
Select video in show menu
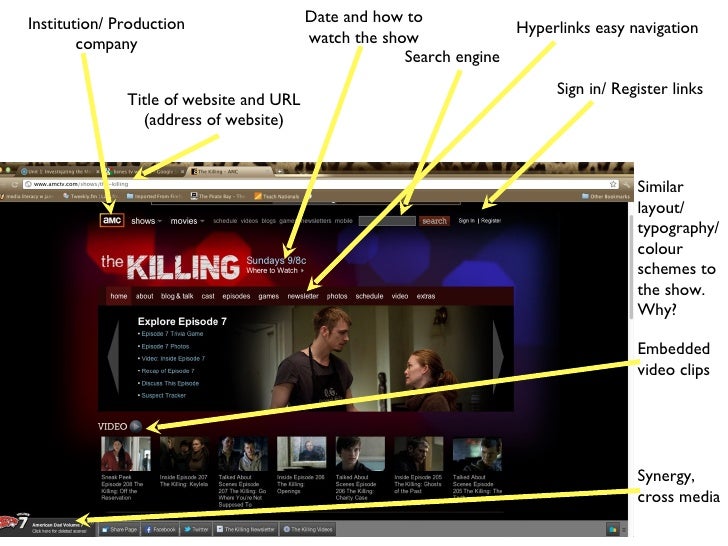tap(400, 296)
